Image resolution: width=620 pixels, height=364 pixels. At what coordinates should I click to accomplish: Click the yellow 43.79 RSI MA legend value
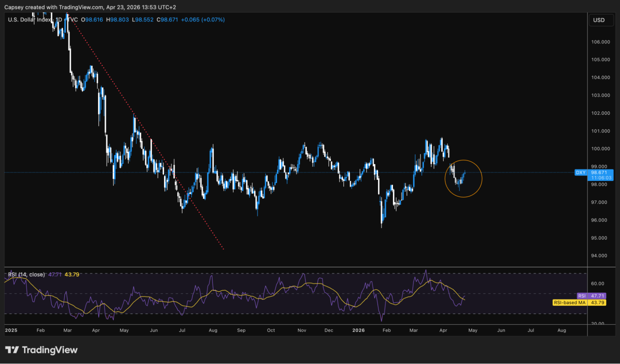(x=72, y=274)
